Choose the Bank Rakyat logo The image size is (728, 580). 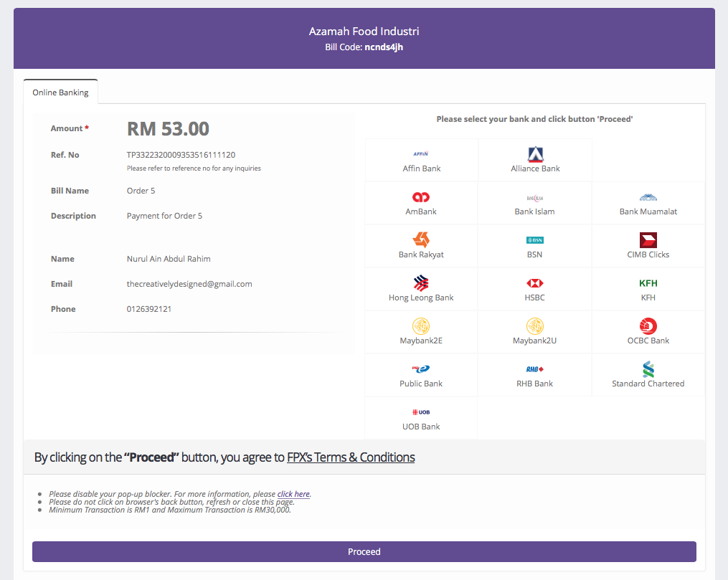(x=421, y=240)
